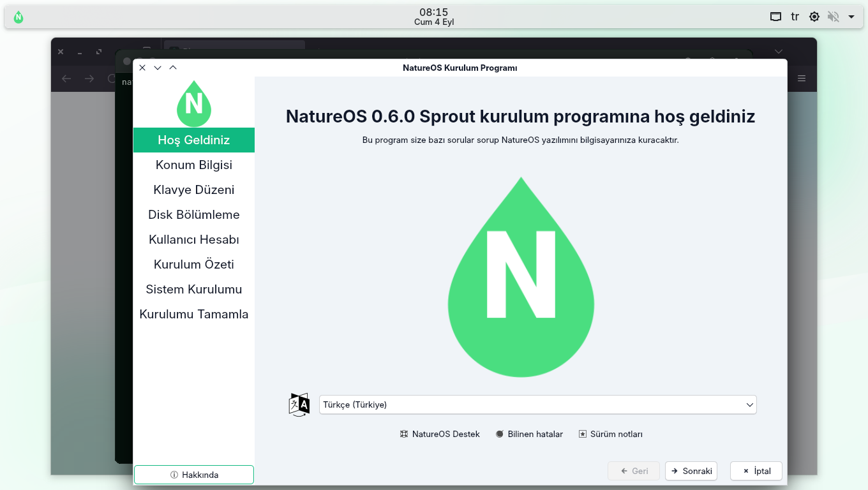This screenshot has width=868, height=490.
Task: Go back in the background browser window
Action: (66, 78)
